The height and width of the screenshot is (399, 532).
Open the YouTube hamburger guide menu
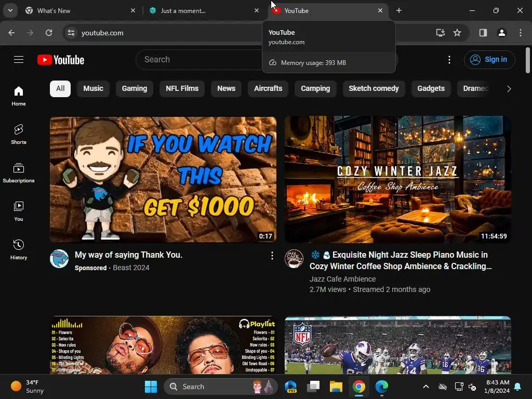19,60
